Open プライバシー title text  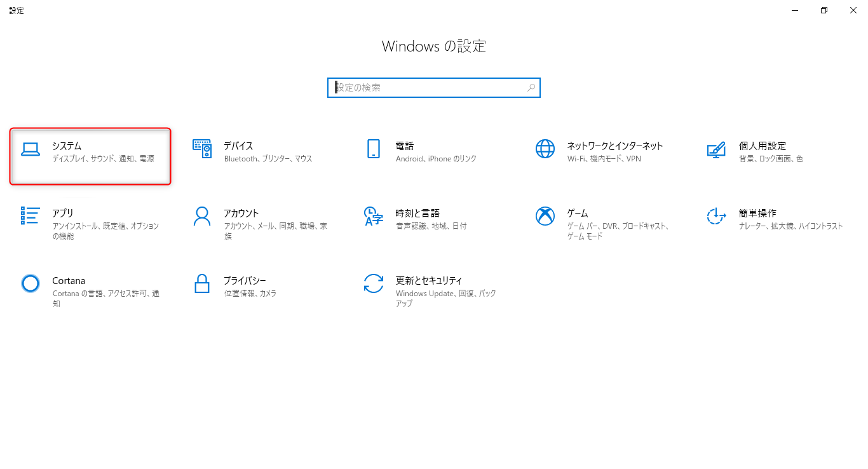click(245, 281)
